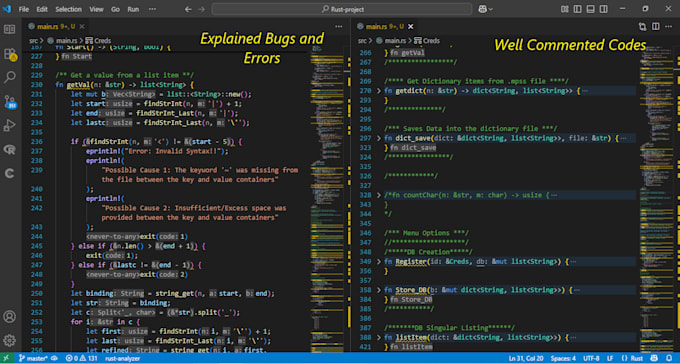The width and height of the screenshot is (680, 364).
Task: Open the Go menu
Action: [115, 9]
